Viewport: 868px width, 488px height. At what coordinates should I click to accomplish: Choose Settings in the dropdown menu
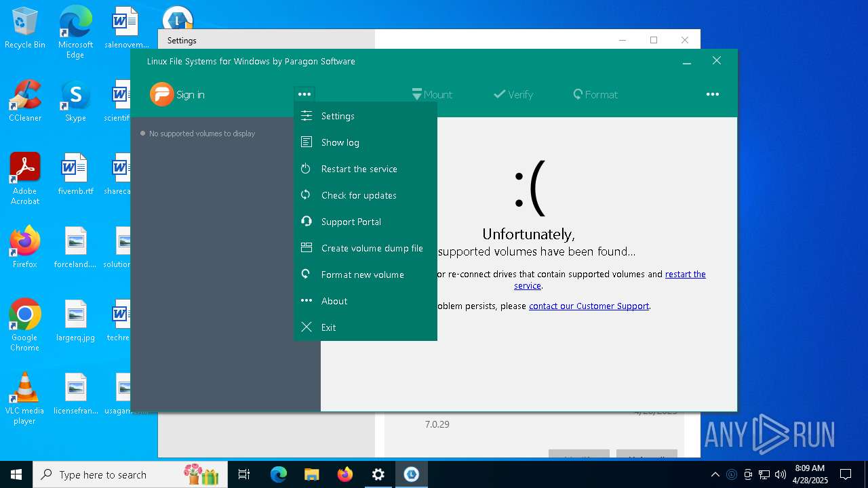coord(366,116)
